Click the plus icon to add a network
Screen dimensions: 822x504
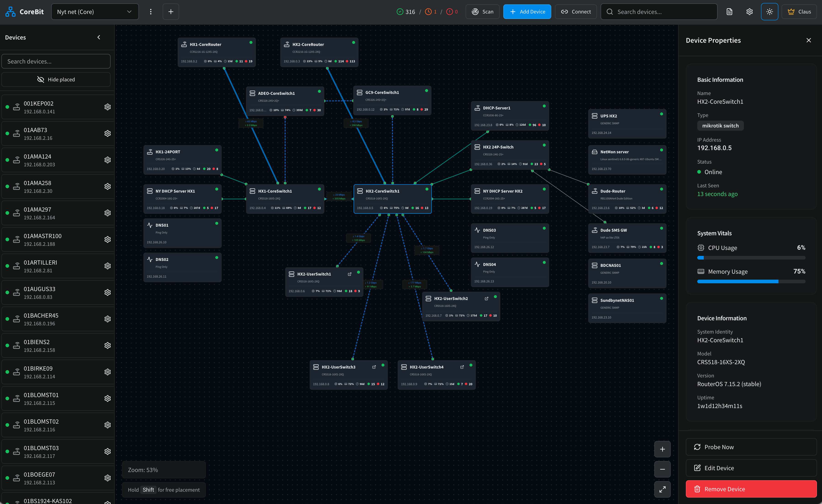(x=171, y=12)
